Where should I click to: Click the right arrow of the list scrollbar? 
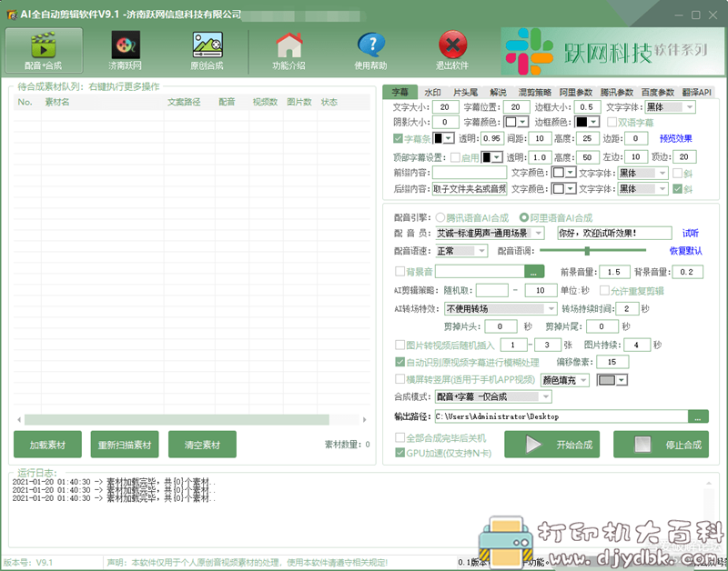(x=365, y=420)
